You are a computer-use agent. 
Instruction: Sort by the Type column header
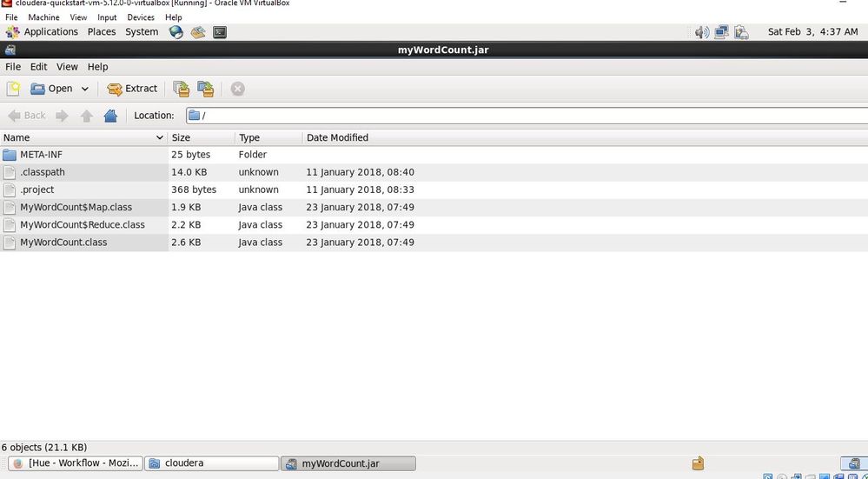268,137
